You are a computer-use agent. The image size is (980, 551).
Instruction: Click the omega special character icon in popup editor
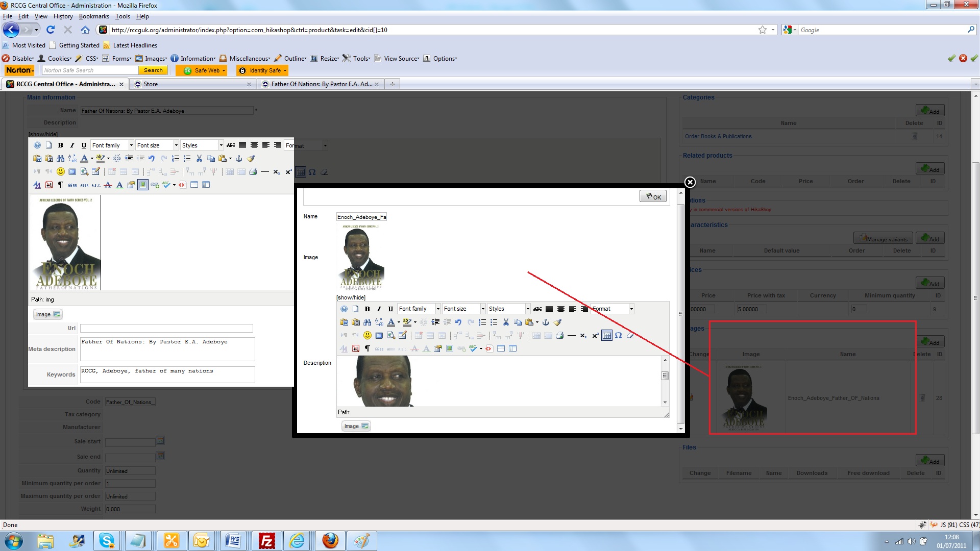coord(618,336)
